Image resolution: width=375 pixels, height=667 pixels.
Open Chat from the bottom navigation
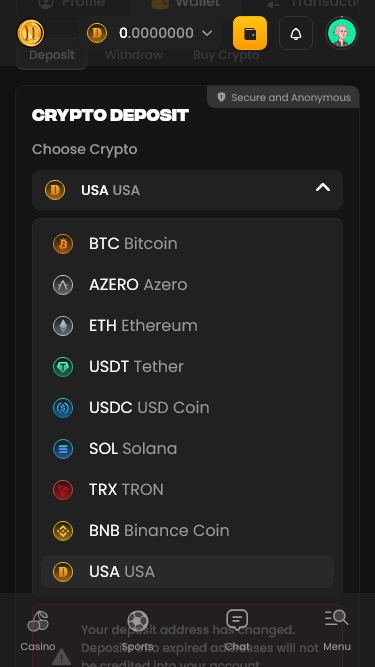click(x=237, y=631)
